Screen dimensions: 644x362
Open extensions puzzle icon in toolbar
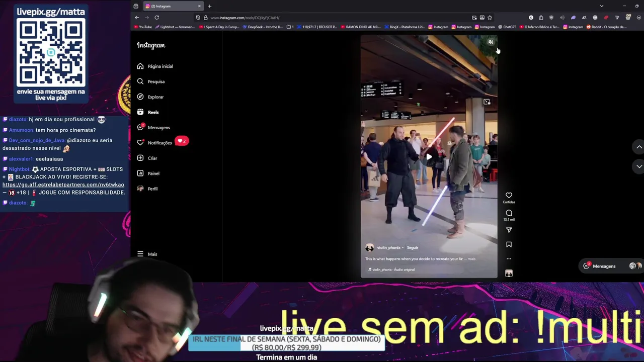[x=541, y=18]
